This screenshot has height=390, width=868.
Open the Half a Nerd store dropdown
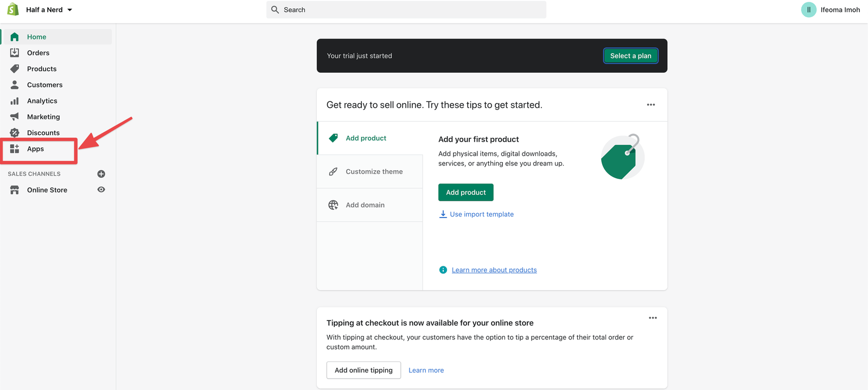49,10
